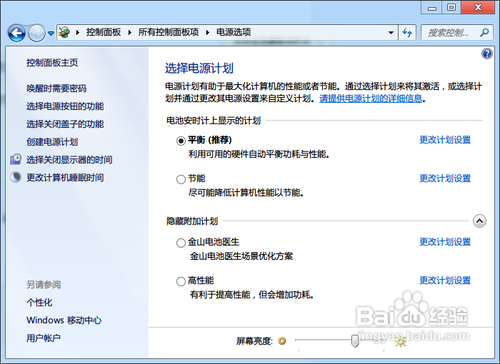Click the 电池安时计上显示的计划 group label
The height and width of the screenshot is (364, 500).
(x=213, y=120)
